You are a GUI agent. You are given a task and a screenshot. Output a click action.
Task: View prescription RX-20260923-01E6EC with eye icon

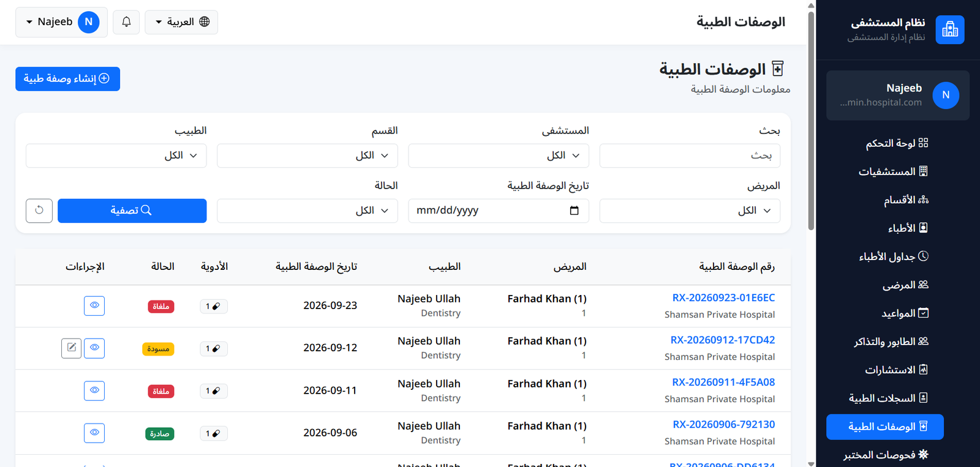(94, 305)
